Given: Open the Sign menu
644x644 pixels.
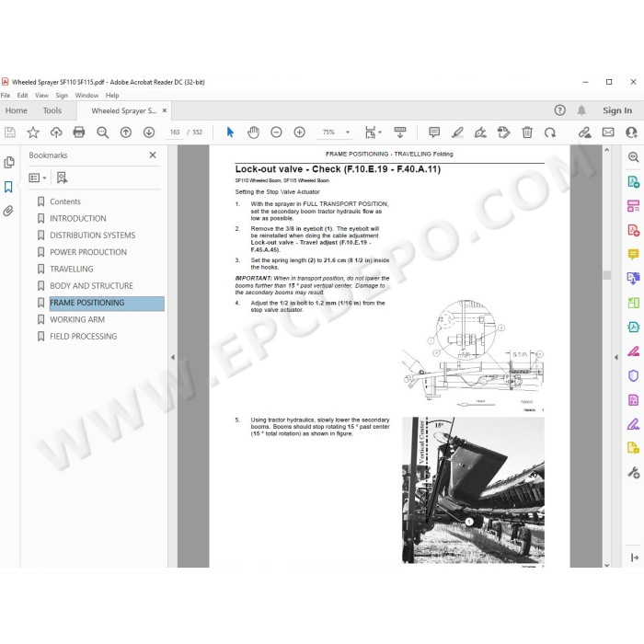Looking at the screenshot, I should [62, 96].
